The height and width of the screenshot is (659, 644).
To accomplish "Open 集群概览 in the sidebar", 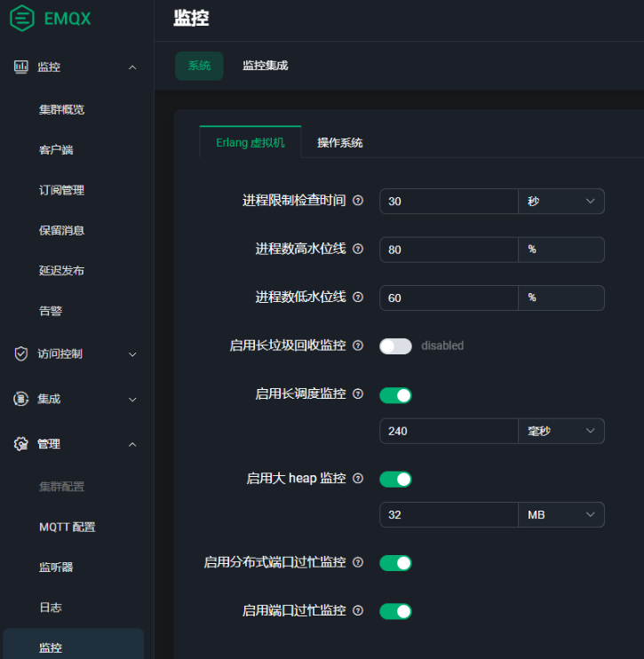I will [61, 110].
